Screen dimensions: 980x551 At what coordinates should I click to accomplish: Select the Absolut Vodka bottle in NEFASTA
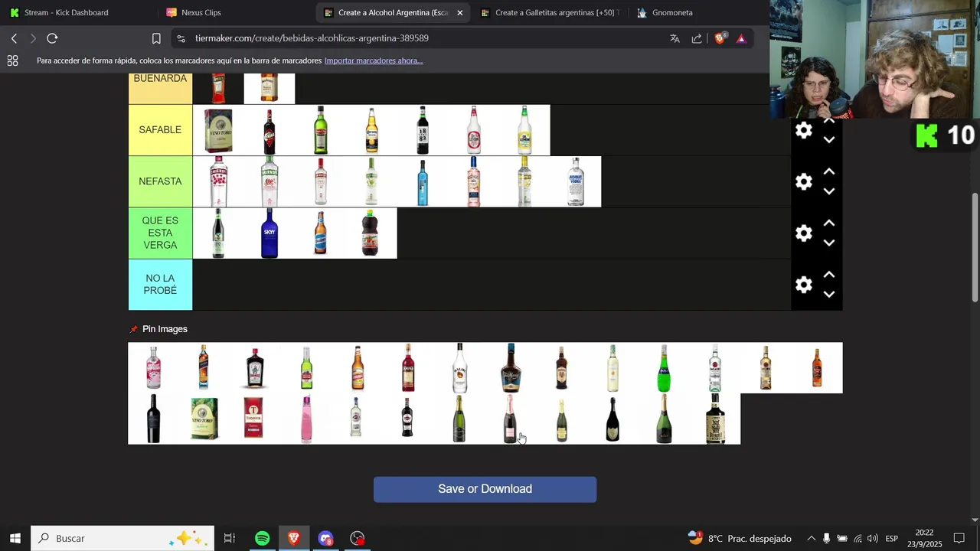(x=576, y=181)
